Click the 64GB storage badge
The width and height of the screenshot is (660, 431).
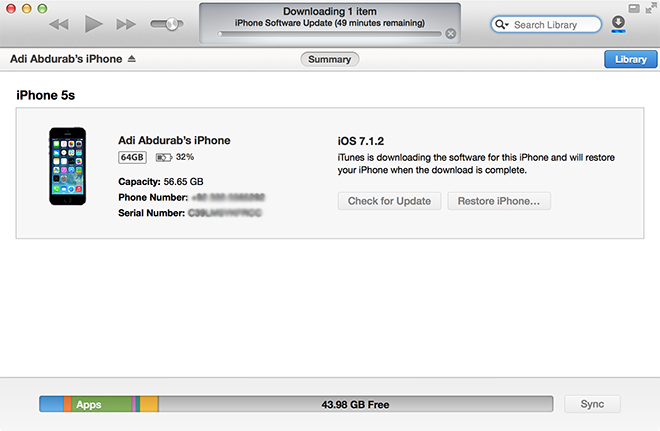(132, 157)
